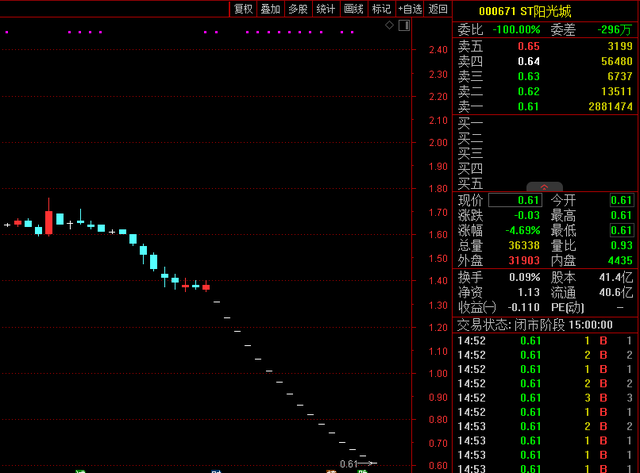640x473 pixels.
Task: Click 换手 value 0.09%
Action: tap(524, 278)
